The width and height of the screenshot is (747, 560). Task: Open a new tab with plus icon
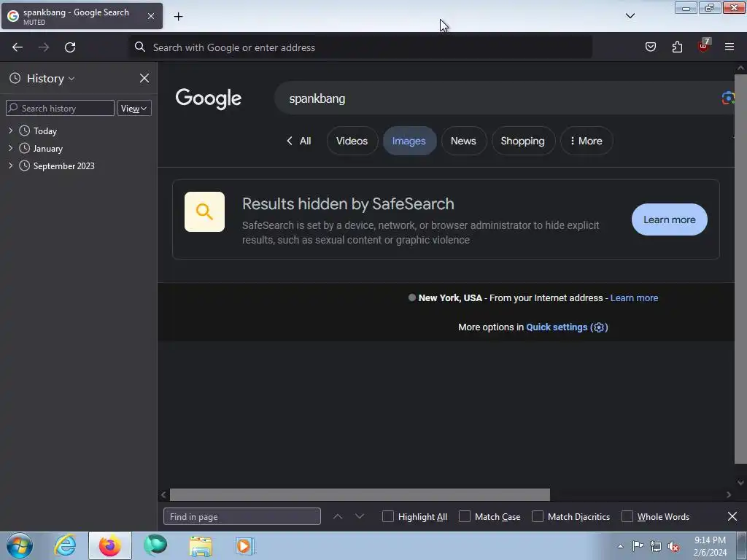point(178,17)
